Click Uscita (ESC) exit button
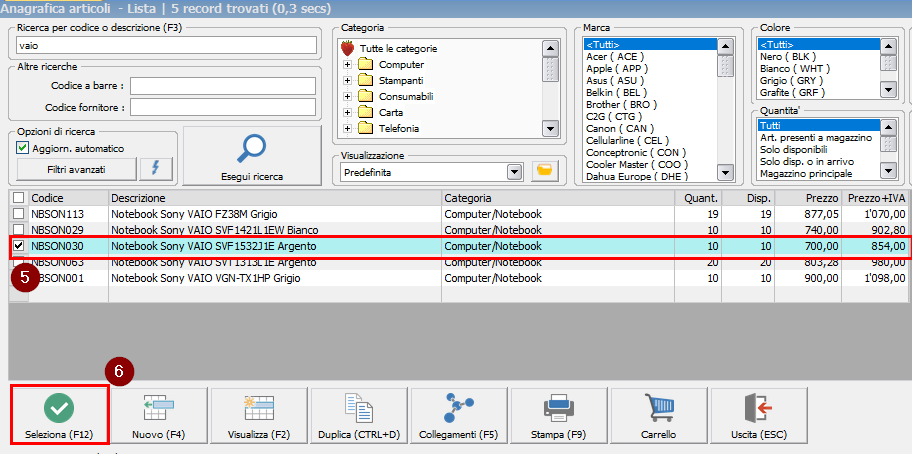 tap(759, 416)
